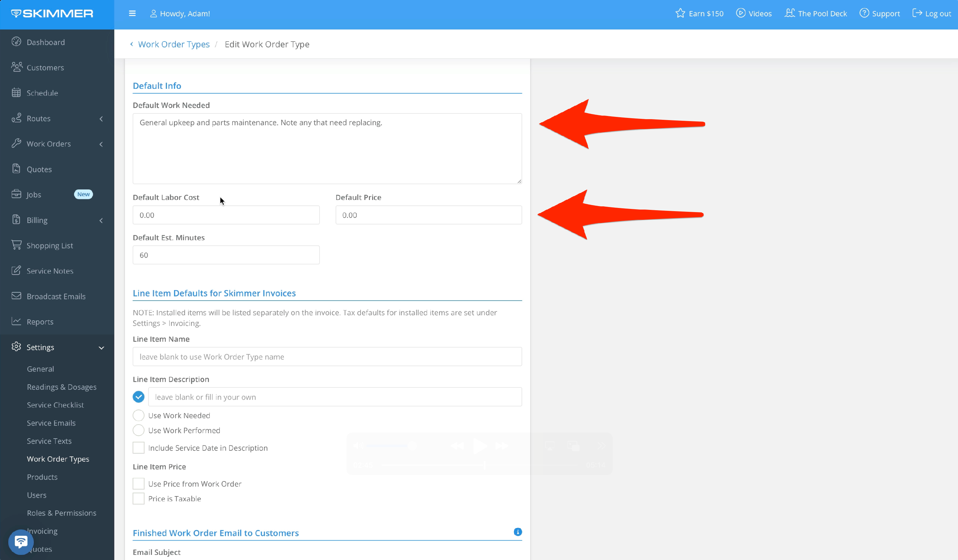The image size is (958, 560).
Task: Enable Include Service Date in Description checkbox
Action: tap(138, 448)
